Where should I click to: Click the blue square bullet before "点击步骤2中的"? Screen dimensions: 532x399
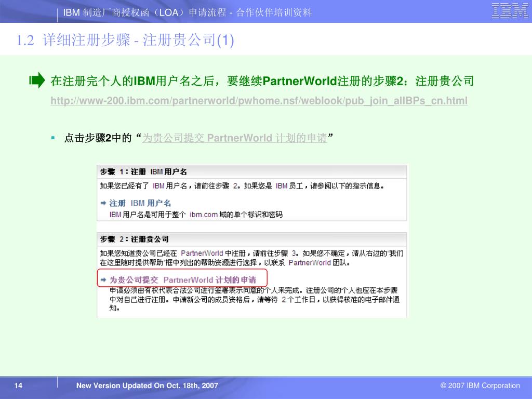53,138
